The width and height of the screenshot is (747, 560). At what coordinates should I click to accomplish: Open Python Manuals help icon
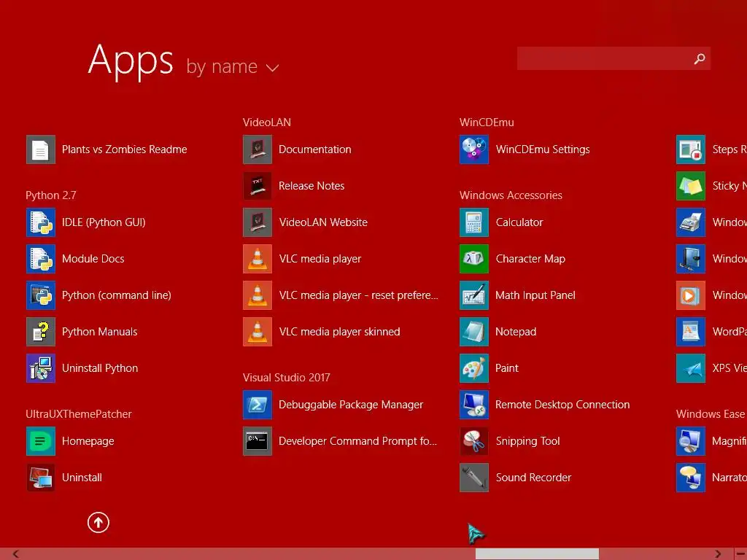tap(41, 332)
